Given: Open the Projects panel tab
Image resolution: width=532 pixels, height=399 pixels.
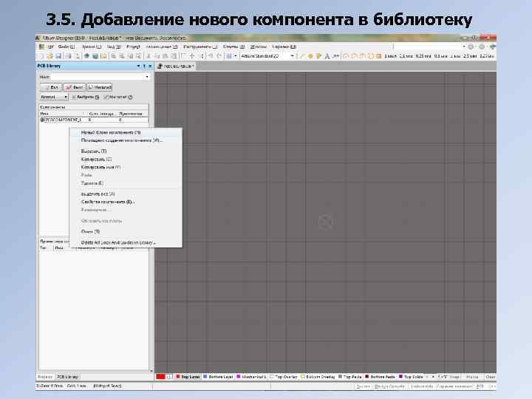Looking at the screenshot, I should pos(45,377).
